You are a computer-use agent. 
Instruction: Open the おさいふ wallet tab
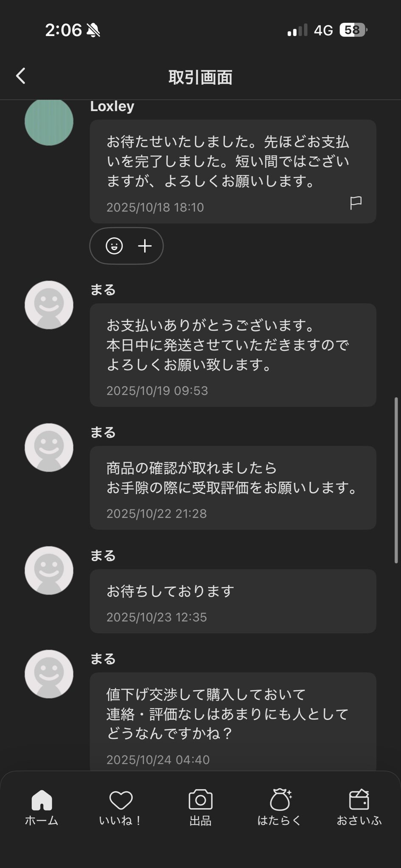point(359,808)
